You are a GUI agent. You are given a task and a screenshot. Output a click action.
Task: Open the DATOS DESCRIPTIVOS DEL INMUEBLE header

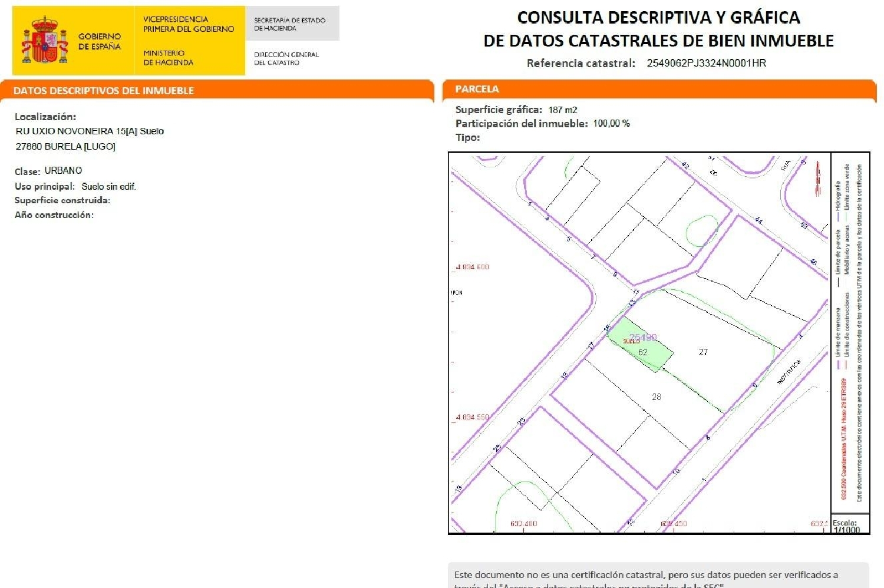(x=103, y=91)
